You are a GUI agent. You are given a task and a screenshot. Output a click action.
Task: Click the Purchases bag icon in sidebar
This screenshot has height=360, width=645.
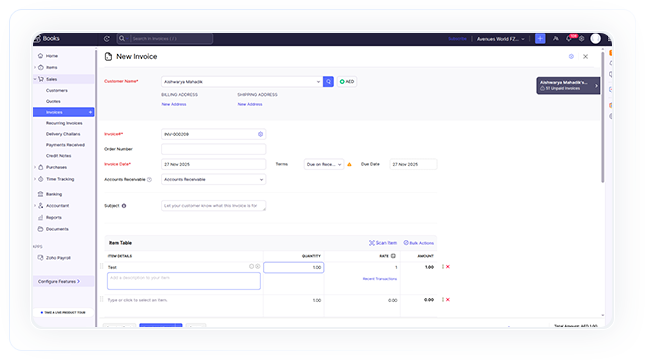(41, 167)
